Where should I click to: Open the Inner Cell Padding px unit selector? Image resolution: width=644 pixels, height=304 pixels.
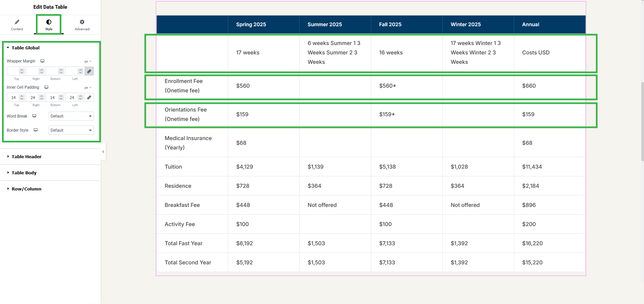pos(88,88)
